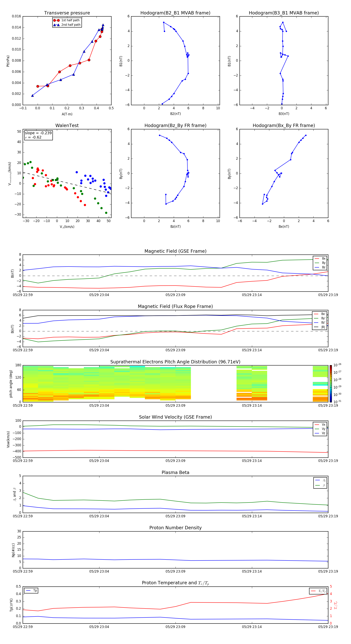Click the 'B3(nT)' x-axis label
This screenshot has height=644, width=351.
point(284,114)
